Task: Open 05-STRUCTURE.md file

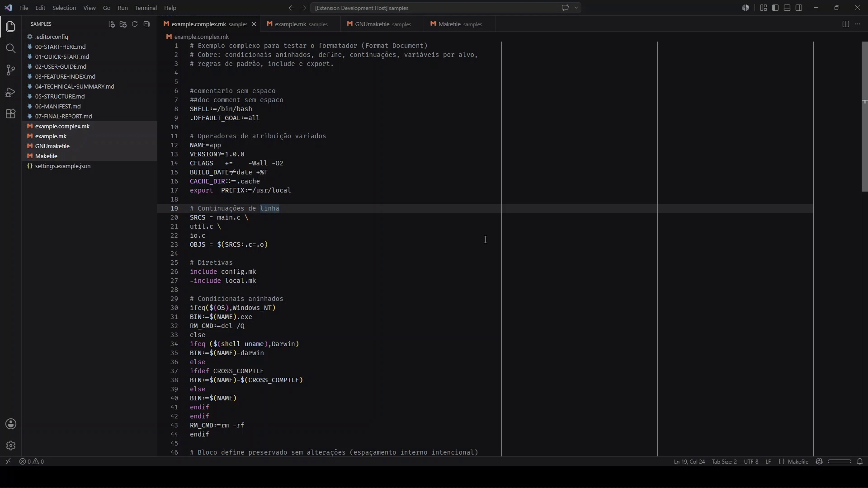Action: click(89, 96)
